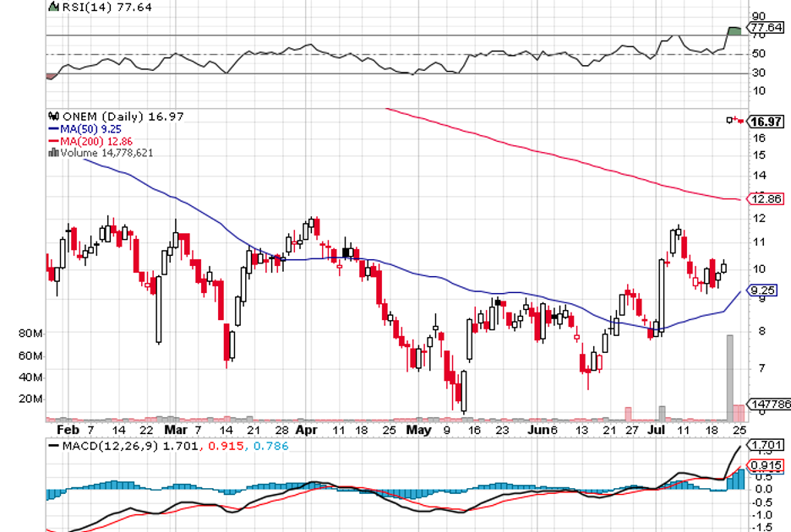Click the 9.25 blue price axis tag
The height and width of the screenshot is (532, 791).
click(x=761, y=290)
